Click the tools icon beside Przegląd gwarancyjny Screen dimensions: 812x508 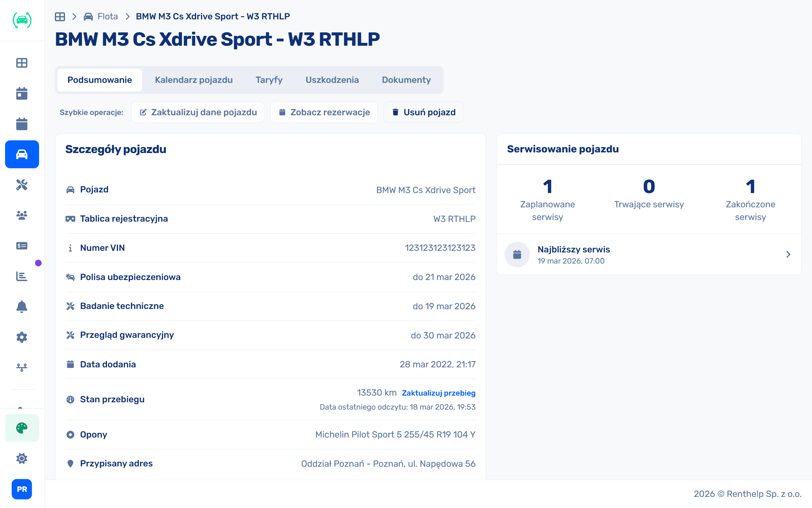pyautogui.click(x=70, y=335)
